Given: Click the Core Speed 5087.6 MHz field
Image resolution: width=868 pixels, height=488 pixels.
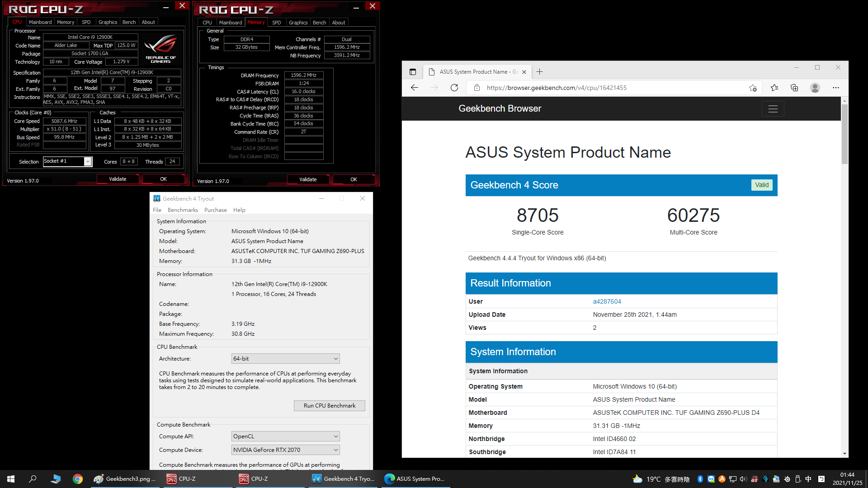Looking at the screenshot, I should pos(65,121).
